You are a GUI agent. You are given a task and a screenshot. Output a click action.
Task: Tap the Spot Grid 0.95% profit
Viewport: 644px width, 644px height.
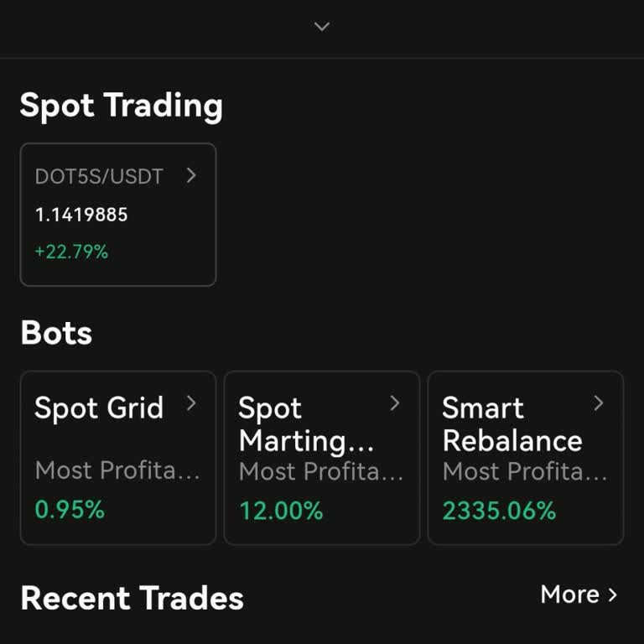point(70,509)
